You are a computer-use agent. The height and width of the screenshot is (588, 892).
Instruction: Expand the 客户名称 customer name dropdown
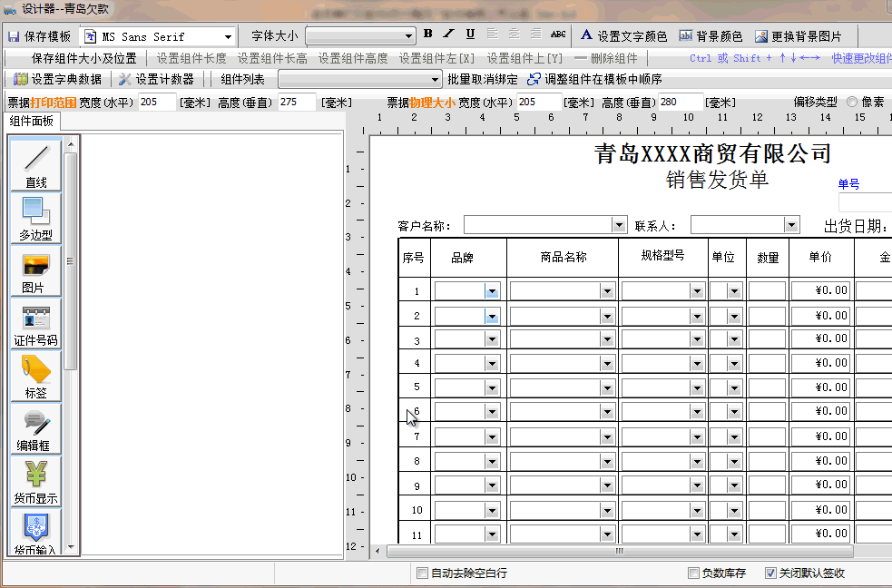618,224
